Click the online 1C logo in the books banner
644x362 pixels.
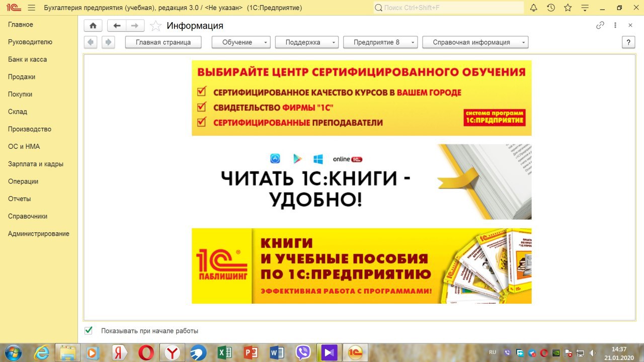click(348, 159)
